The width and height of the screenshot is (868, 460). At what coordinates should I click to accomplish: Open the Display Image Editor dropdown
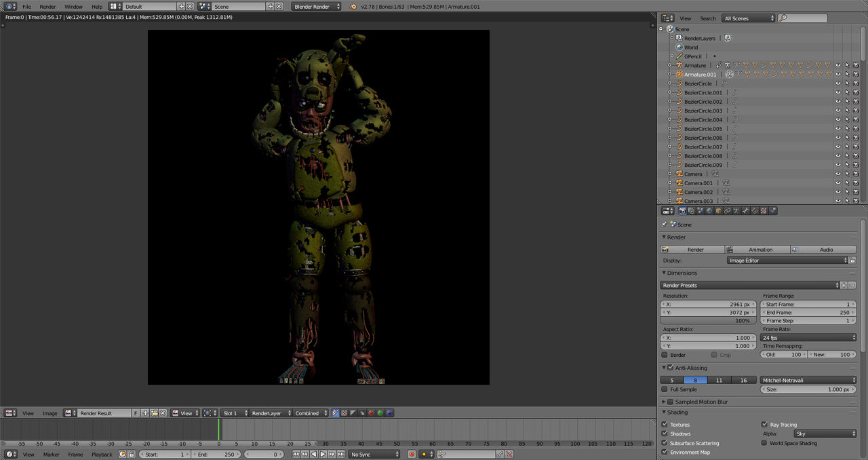[x=787, y=261]
